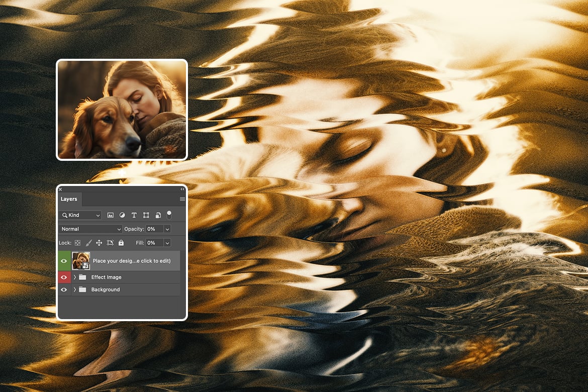This screenshot has height=392, width=588.
Task: Open the Fill slider dropdown arrow
Action: pos(167,243)
